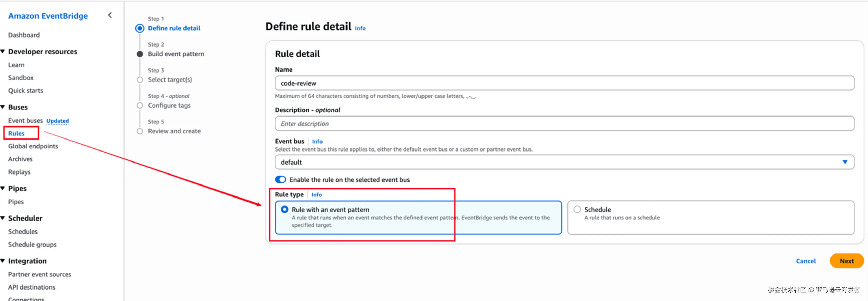Select the Schedule rule type radio
Image resolution: width=868 pixels, height=301 pixels.
577,210
